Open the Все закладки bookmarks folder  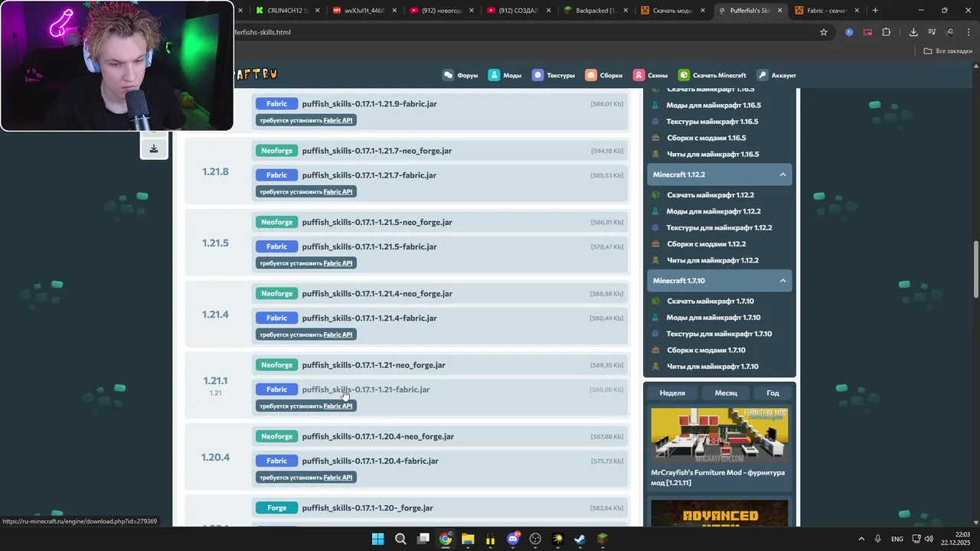tap(948, 51)
